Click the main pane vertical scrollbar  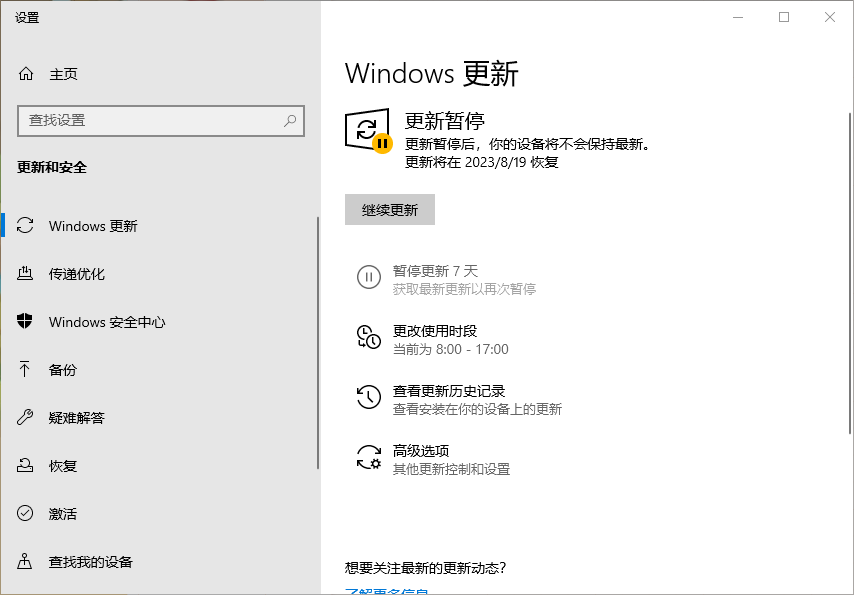pyautogui.click(x=850, y=273)
